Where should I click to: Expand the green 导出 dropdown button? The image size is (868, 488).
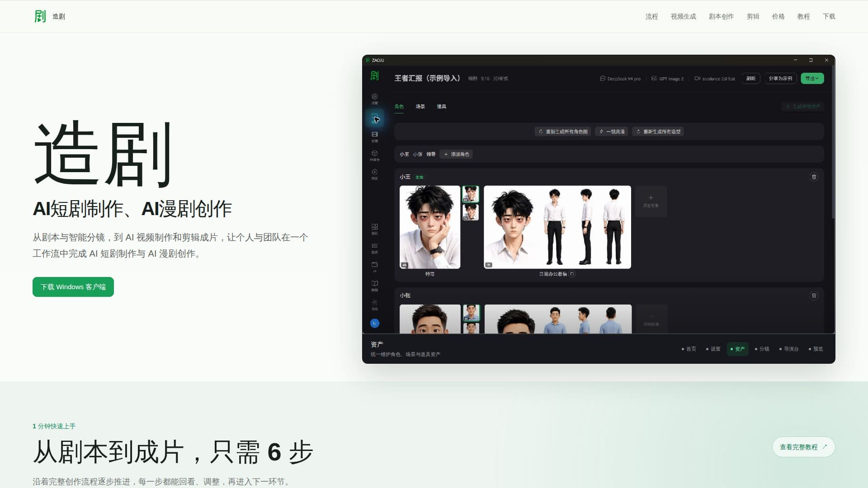tap(812, 79)
